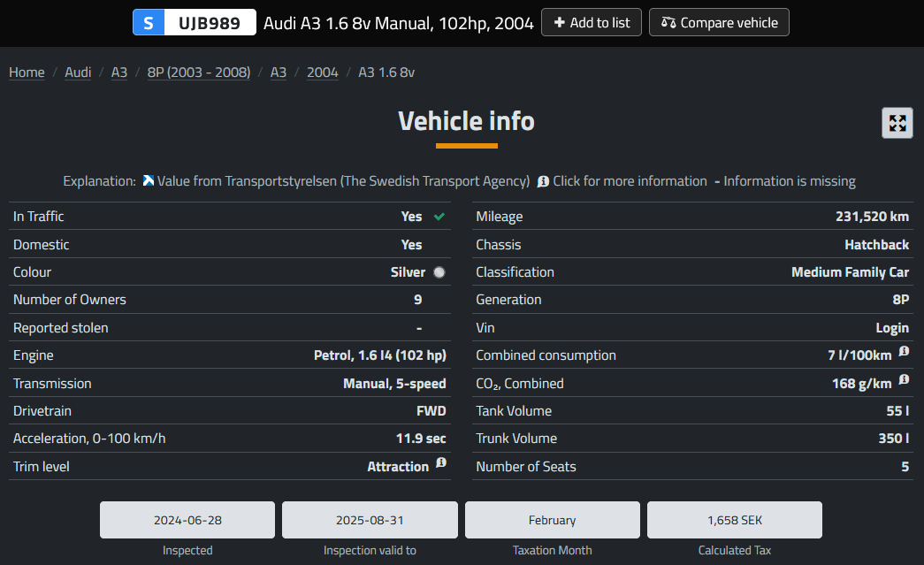The height and width of the screenshot is (565, 924).
Task: Click the green In Traffic checkmark
Action: 439,217
